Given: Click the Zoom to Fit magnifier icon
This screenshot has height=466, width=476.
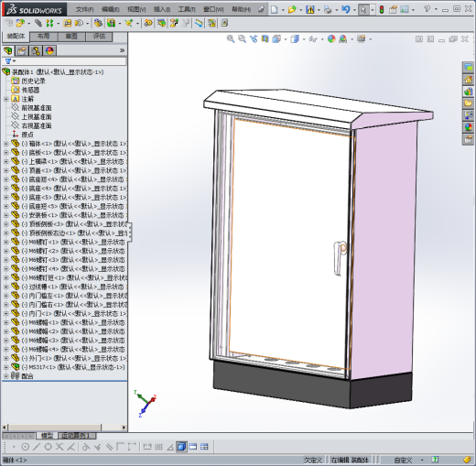Looking at the screenshot, I should tap(231, 38).
